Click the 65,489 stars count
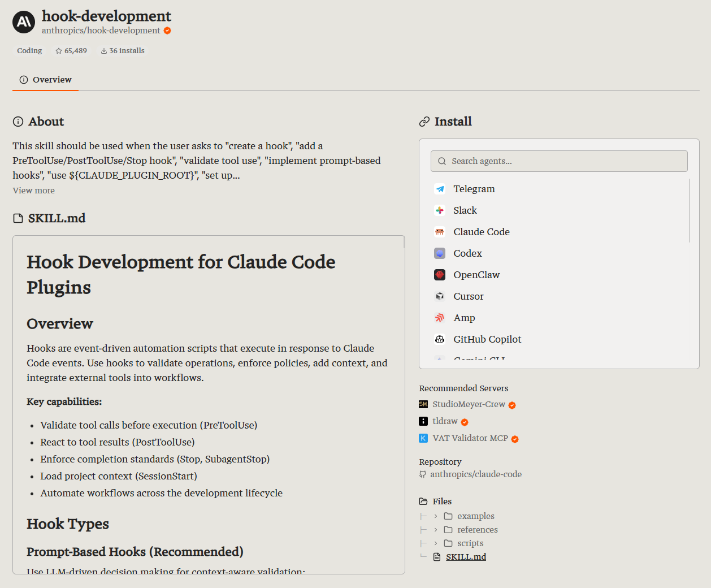This screenshot has height=588, width=711. pos(76,51)
